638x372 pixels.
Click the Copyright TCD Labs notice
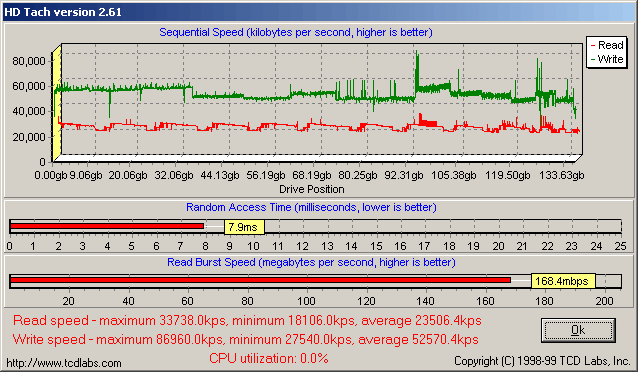click(542, 361)
